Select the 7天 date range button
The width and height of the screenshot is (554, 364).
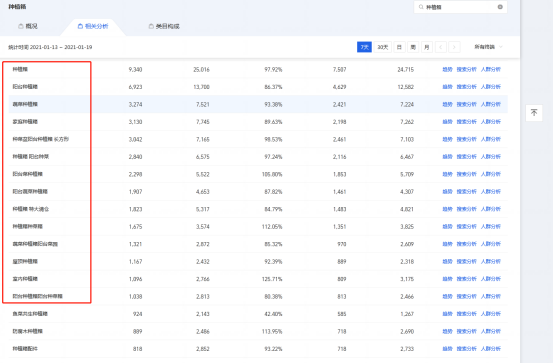coord(364,47)
